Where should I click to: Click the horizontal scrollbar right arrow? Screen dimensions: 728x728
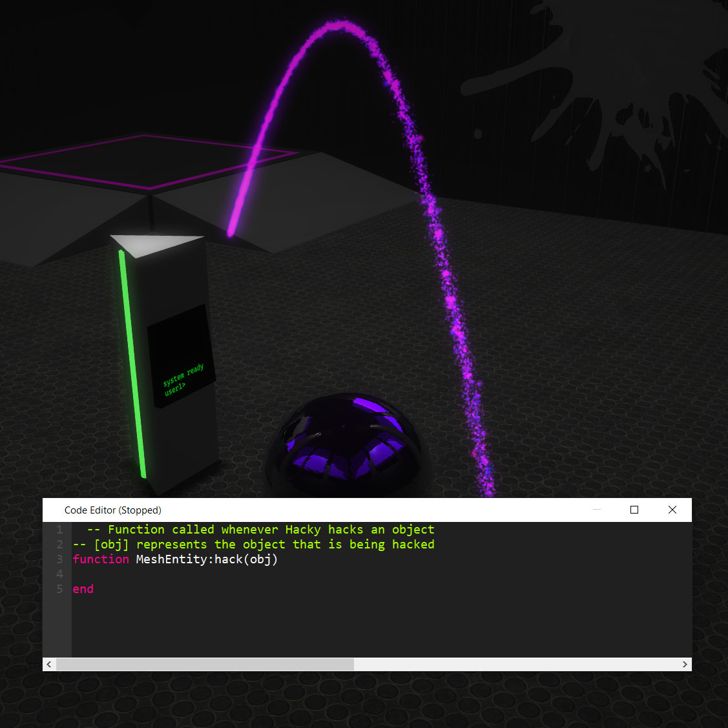pos(685,665)
